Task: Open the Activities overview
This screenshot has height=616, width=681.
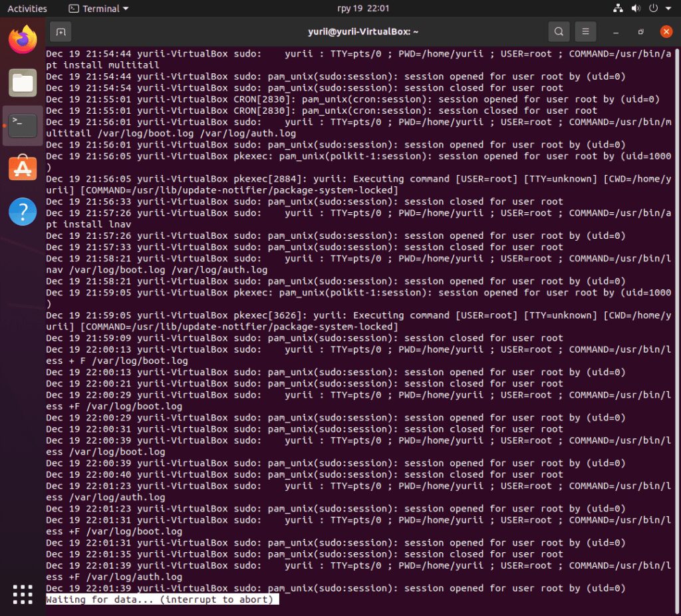Action: [27, 9]
